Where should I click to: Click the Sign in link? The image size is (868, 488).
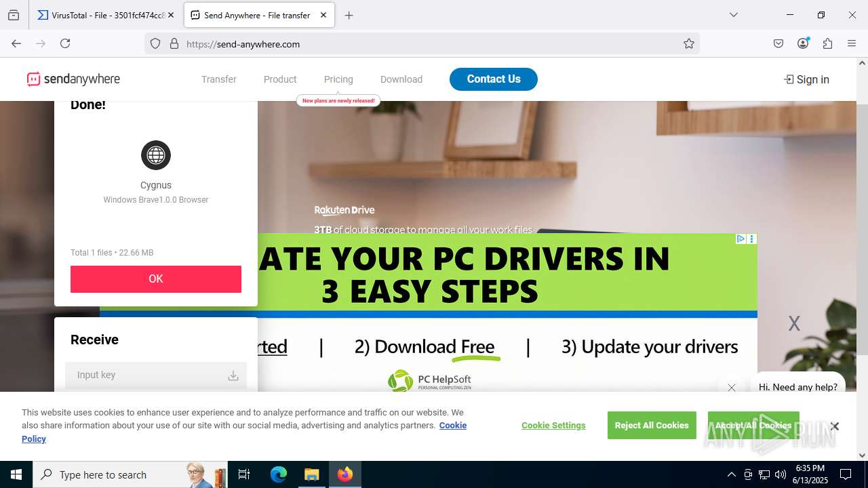point(806,79)
